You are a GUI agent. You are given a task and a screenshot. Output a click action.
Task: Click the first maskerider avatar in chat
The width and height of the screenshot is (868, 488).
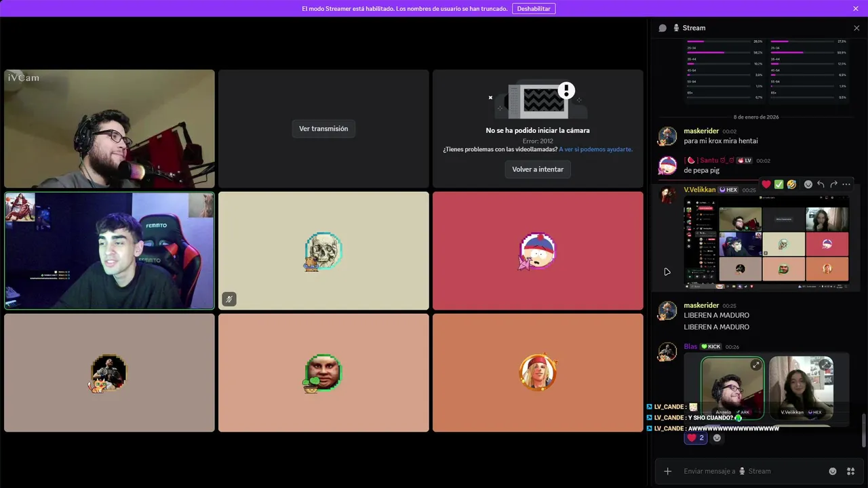tap(668, 136)
